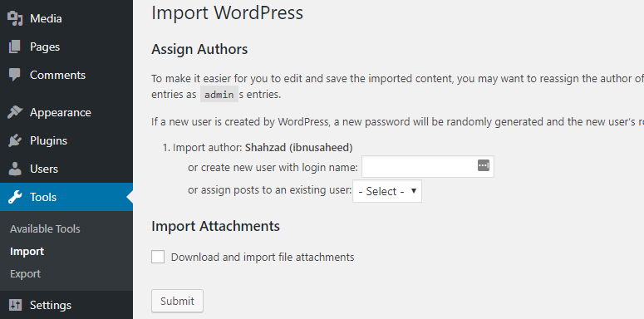Click the 'admin' code text

(219, 95)
